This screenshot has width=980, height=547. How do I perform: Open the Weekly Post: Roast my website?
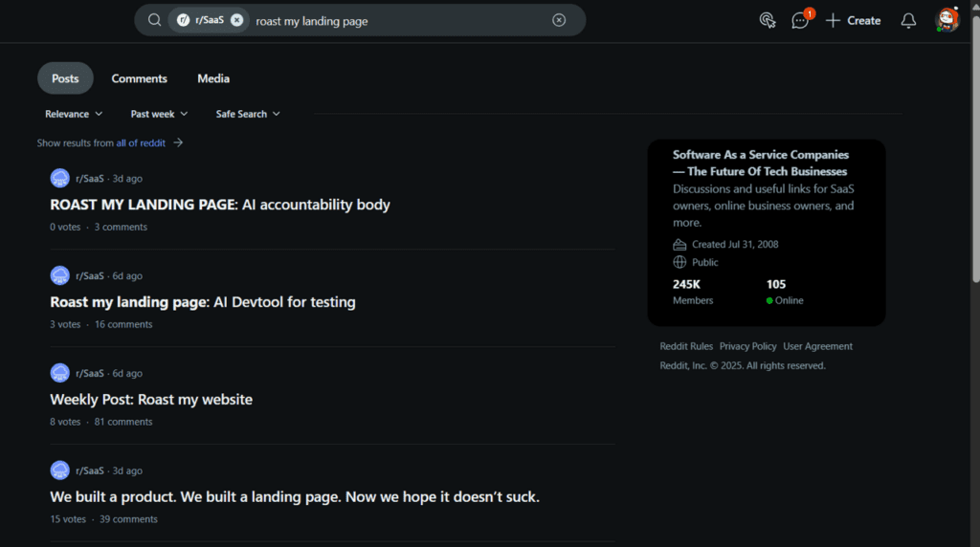coord(151,400)
